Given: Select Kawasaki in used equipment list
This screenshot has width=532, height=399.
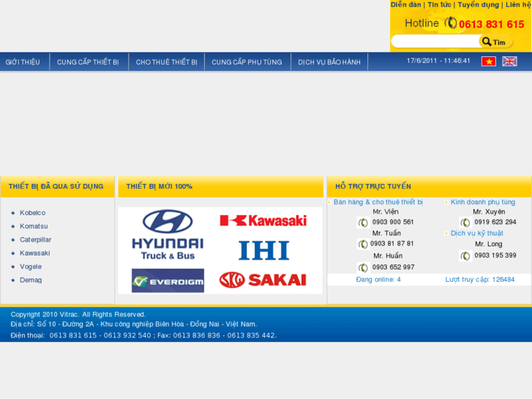Looking at the screenshot, I should pyautogui.click(x=34, y=253).
